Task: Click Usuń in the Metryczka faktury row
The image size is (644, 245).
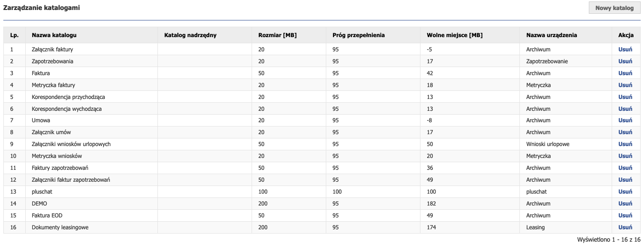Action: (625, 85)
